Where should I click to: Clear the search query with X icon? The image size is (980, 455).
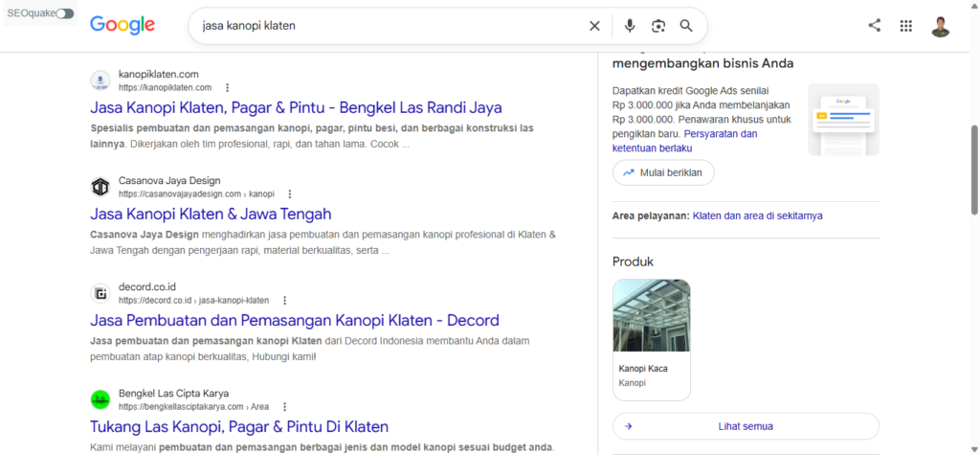click(594, 26)
